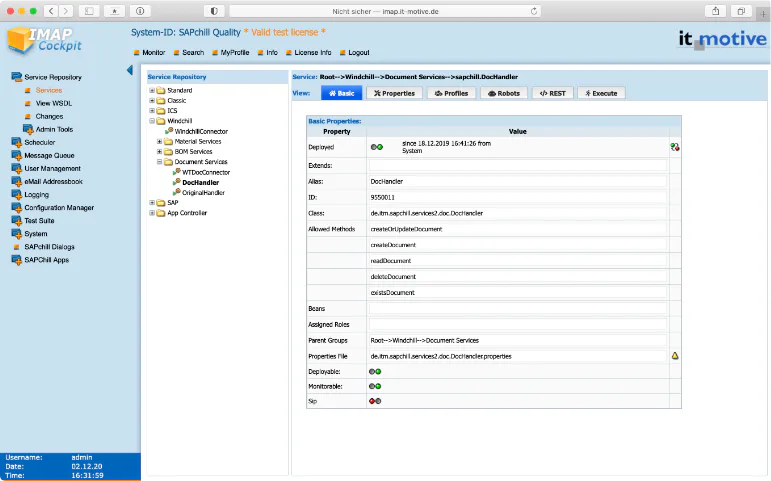Image resolution: width=771 pixels, height=481 pixels.
Task: Expand the Classic folder
Action: [x=152, y=100]
